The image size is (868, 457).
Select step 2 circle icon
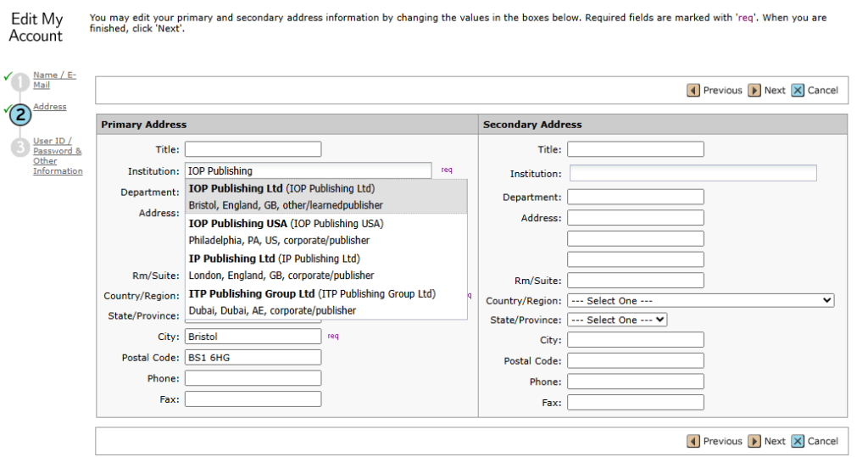[x=20, y=114]
